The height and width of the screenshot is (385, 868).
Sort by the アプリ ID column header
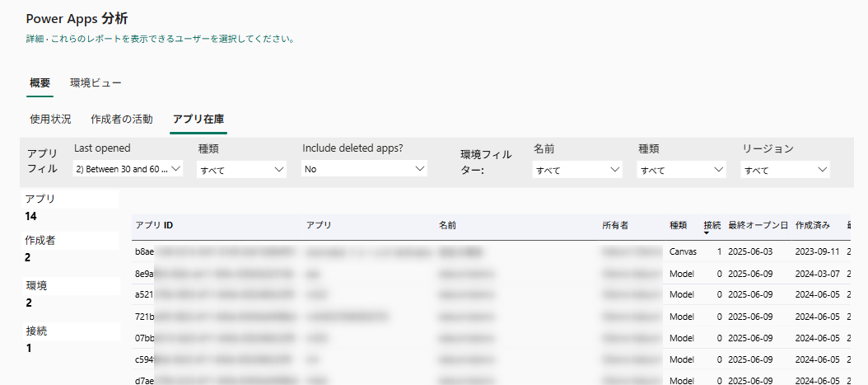pos(154,225)
